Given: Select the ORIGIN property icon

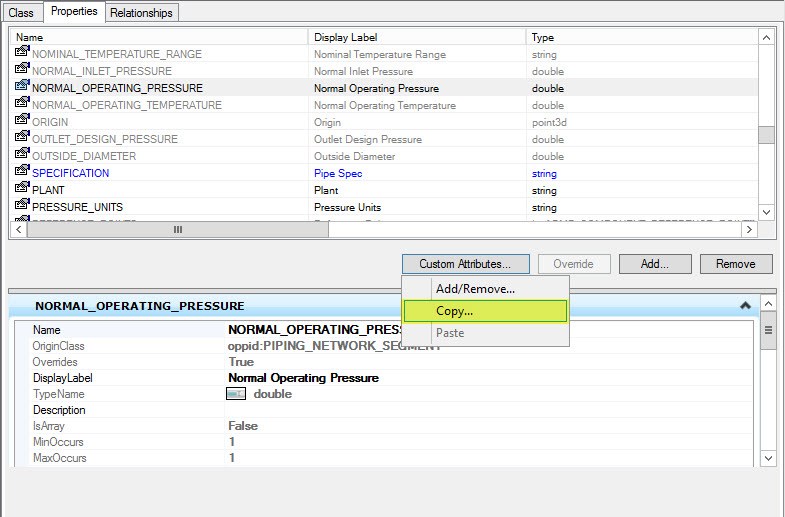Looking at the screenshot, I should coord(22,122).
